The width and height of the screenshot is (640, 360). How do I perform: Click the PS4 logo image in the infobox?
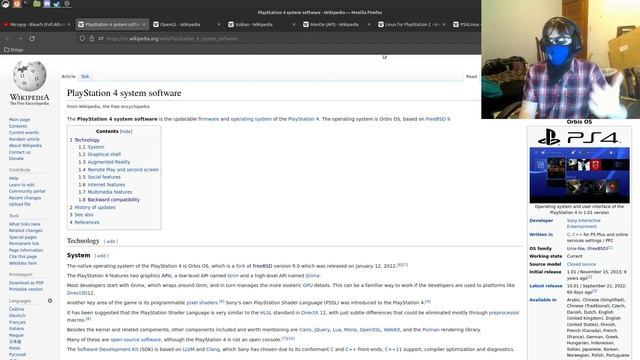tap(579, 138)
